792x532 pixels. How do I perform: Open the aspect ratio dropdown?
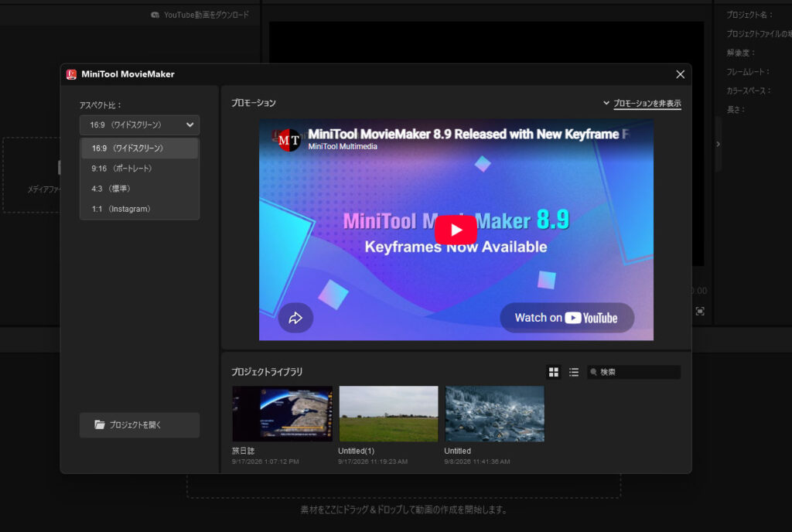(x=139, y=124)
